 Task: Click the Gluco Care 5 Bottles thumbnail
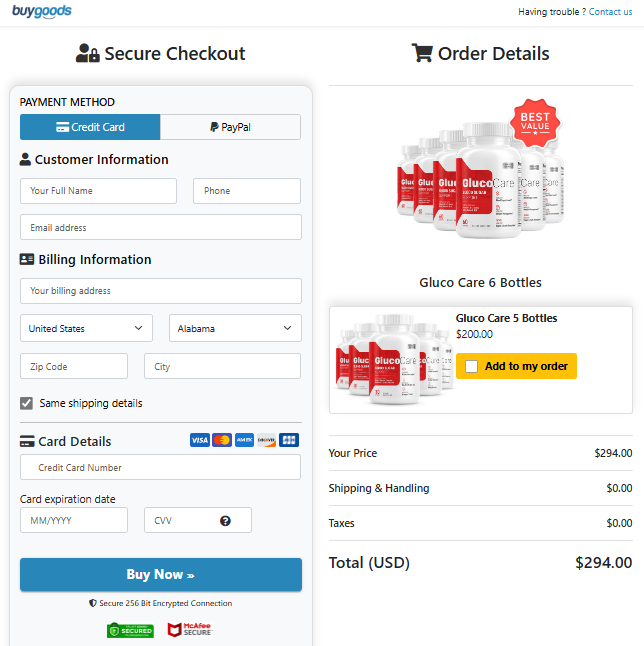390,359
